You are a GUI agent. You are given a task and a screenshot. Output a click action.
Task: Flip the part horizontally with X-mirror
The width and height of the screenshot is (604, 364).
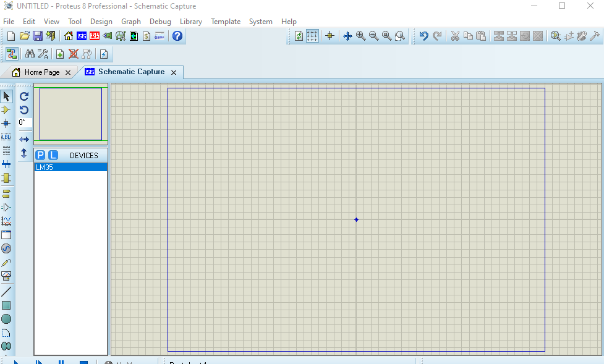tap(24, 139)
